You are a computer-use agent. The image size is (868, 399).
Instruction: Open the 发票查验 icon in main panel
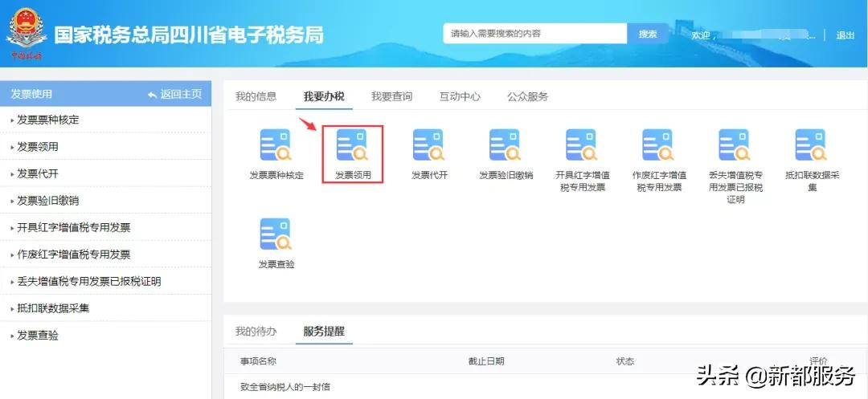(276, 234)
